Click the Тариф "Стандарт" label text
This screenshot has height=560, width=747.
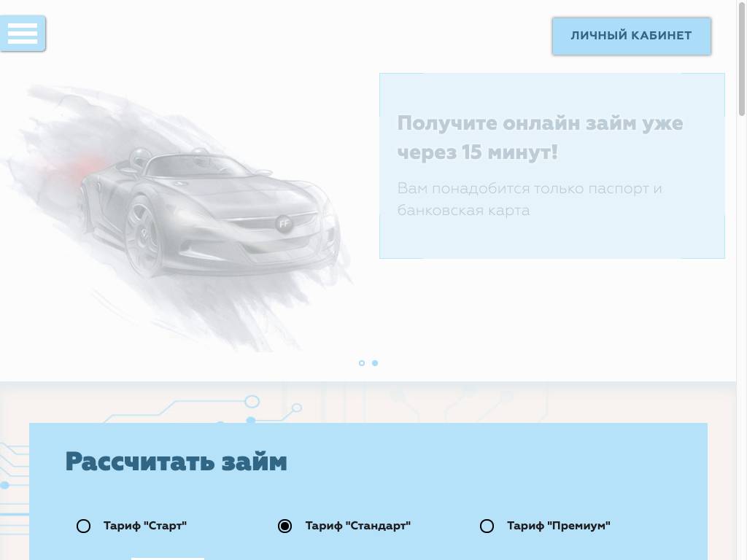tap(357, 526)
